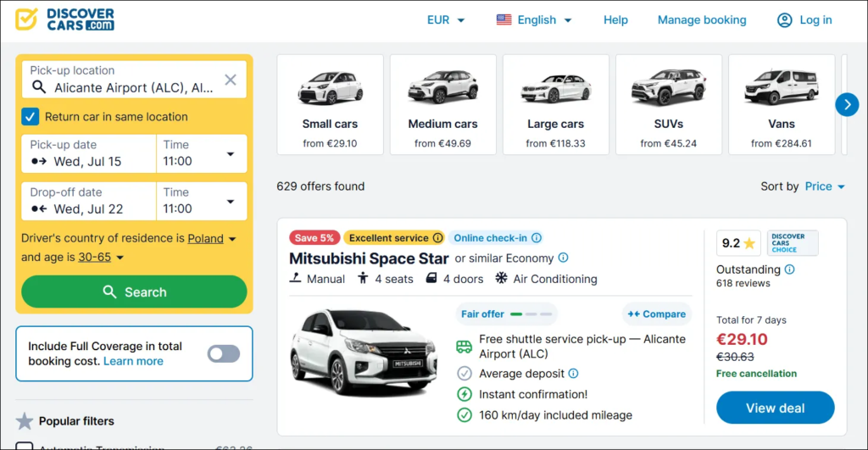Click the Save 5% badge
The height and width of the screenshot is (450, 868).
pos(314,238)
